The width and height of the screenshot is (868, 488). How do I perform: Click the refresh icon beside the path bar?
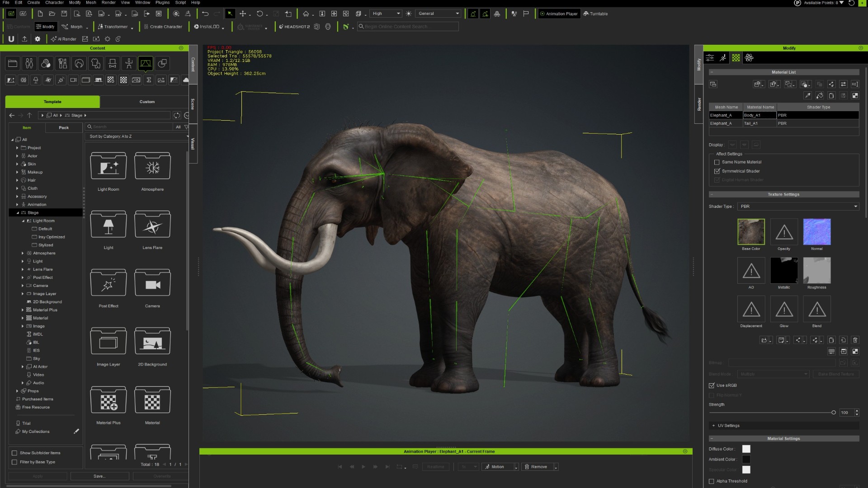(177, 115)
